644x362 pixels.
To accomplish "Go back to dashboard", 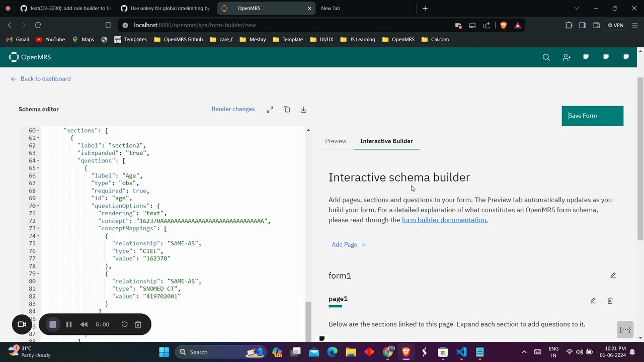I will (41, 79).
